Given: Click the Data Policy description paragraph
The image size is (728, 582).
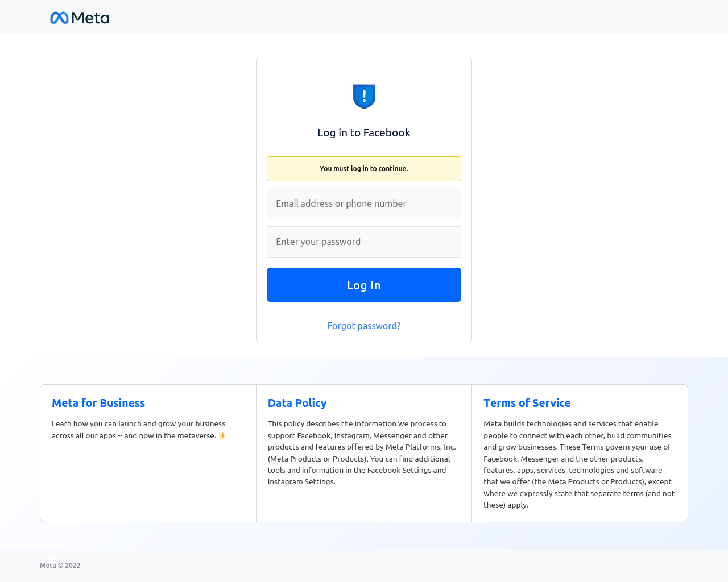Looking at the screenshot, I should point(362,452).
